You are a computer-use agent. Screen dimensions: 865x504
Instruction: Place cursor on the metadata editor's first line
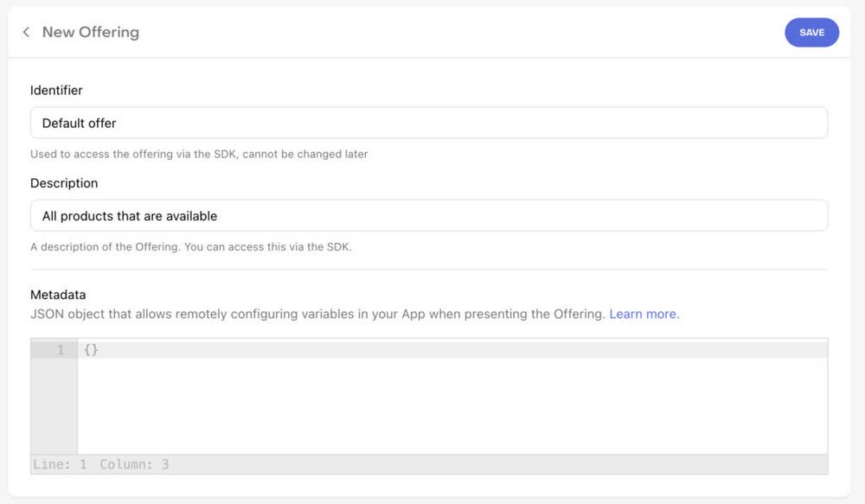[x=450, y=350]
